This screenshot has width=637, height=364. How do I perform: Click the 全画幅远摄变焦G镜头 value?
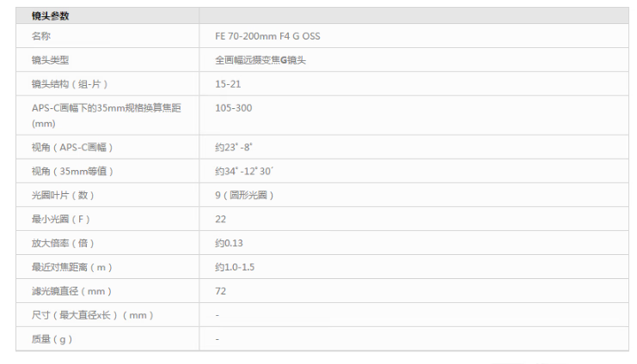pyautogui.click(x=260, y=60)
